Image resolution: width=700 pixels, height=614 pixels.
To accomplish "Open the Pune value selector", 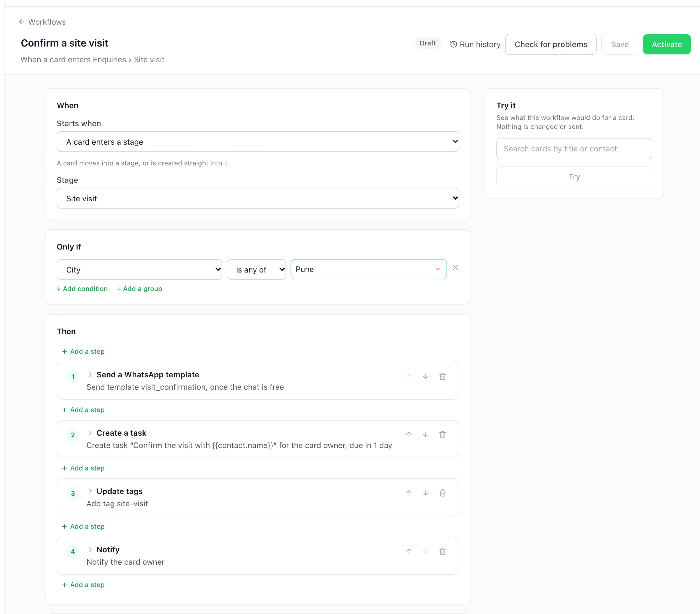I will 369,269.
